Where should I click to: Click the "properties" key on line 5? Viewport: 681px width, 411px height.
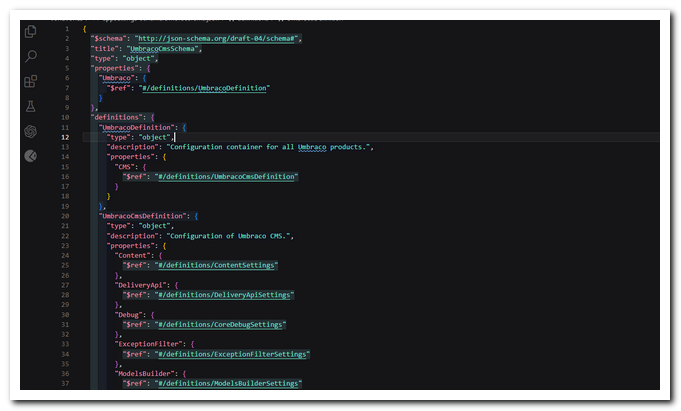(115, 68)
